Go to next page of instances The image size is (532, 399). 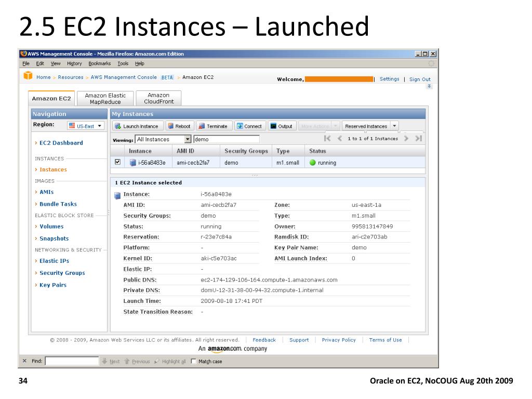click(406, 138)
